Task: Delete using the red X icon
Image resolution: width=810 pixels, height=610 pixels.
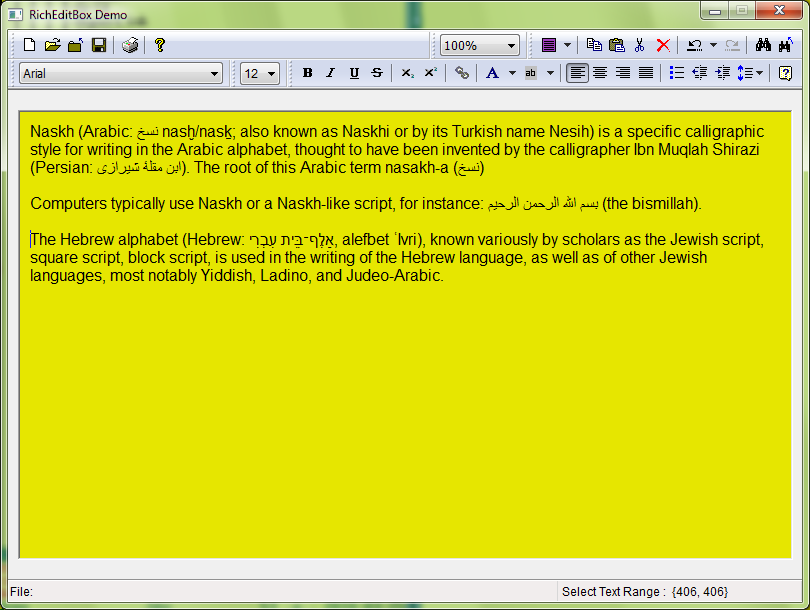Action: pyautogui.click(x=662, y=45)
